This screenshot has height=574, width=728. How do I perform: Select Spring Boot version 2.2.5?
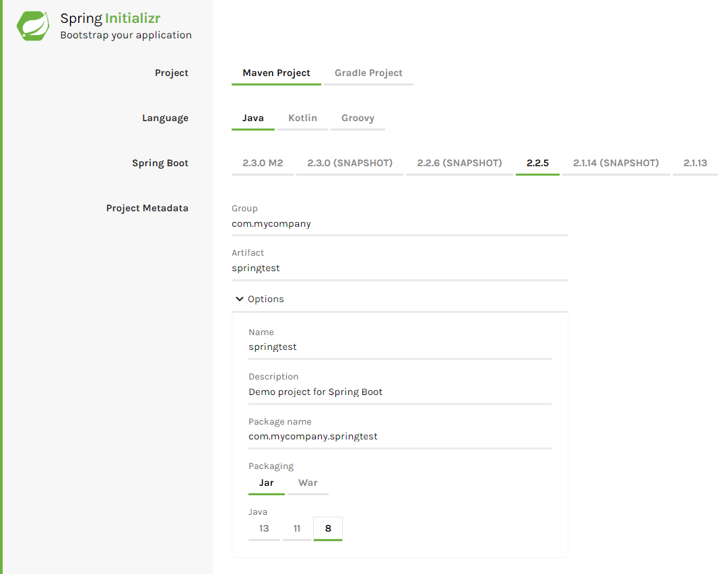pos(537,163)
